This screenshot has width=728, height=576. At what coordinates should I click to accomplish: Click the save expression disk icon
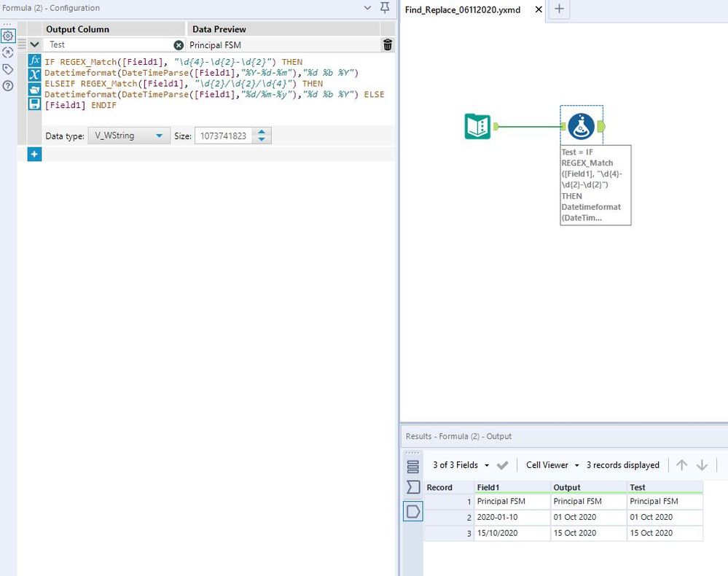pos(34,104)
